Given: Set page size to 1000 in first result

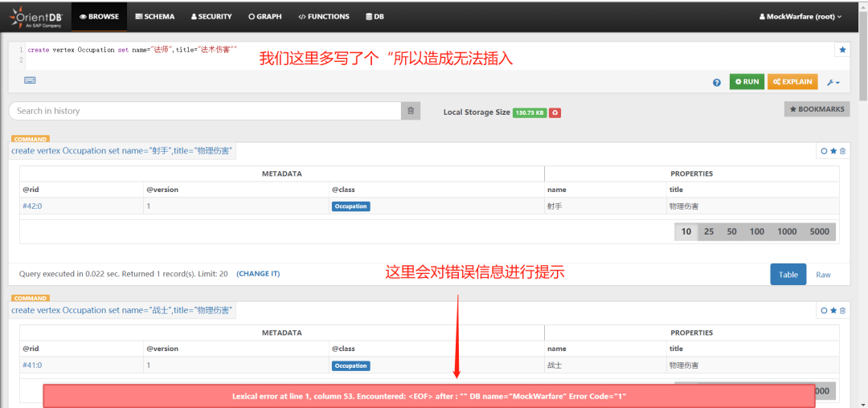Looking at the screenshot, I should (787, 231).
